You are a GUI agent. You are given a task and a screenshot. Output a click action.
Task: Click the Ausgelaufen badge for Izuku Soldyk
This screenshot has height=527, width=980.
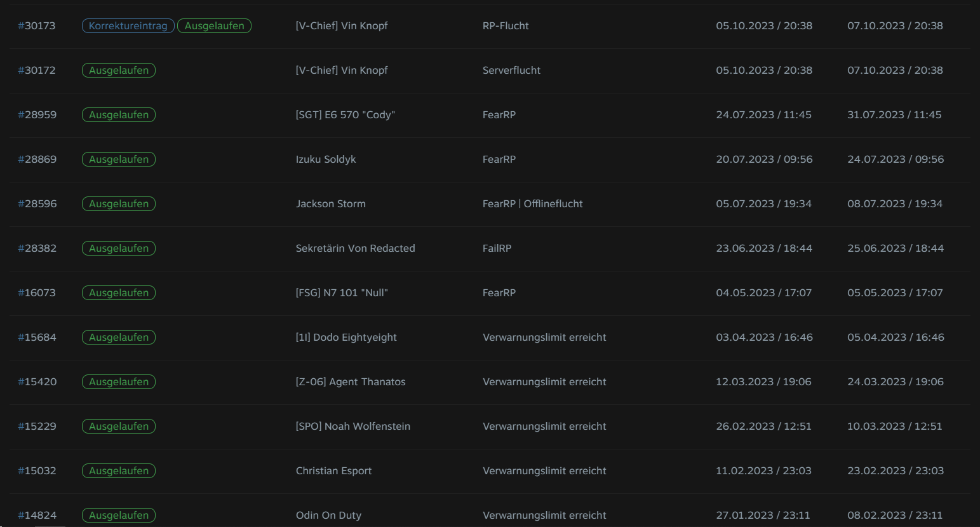pos(119,160)
